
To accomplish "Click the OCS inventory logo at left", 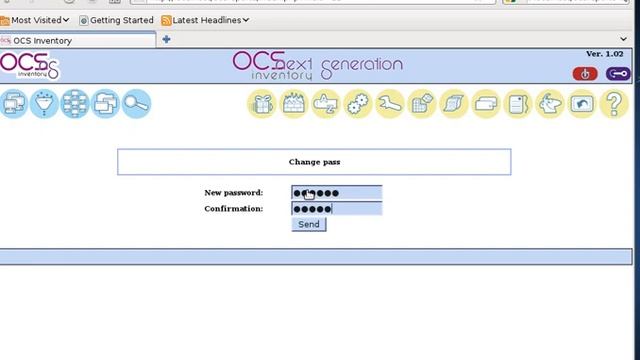I will pyautogui.click(x=29, y=66).
